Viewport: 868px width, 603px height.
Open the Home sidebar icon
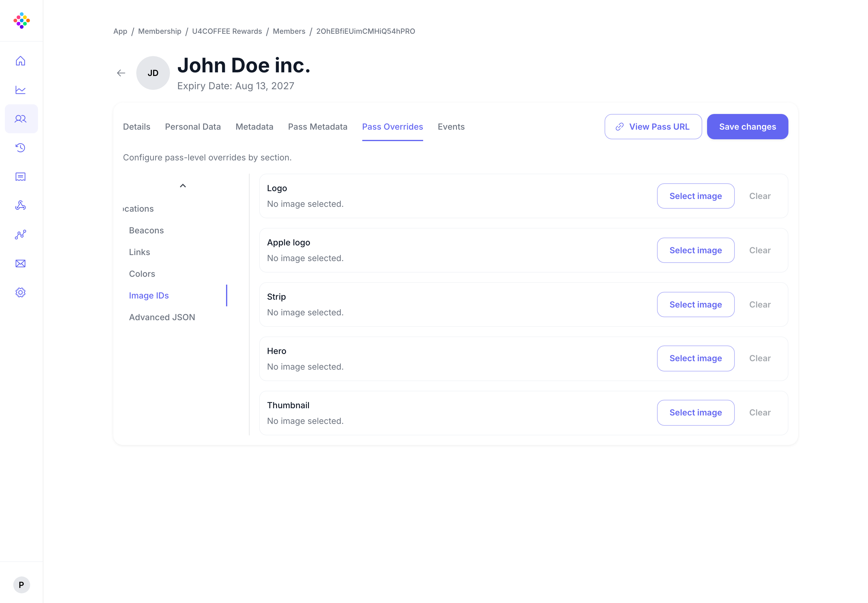(20, 61)
